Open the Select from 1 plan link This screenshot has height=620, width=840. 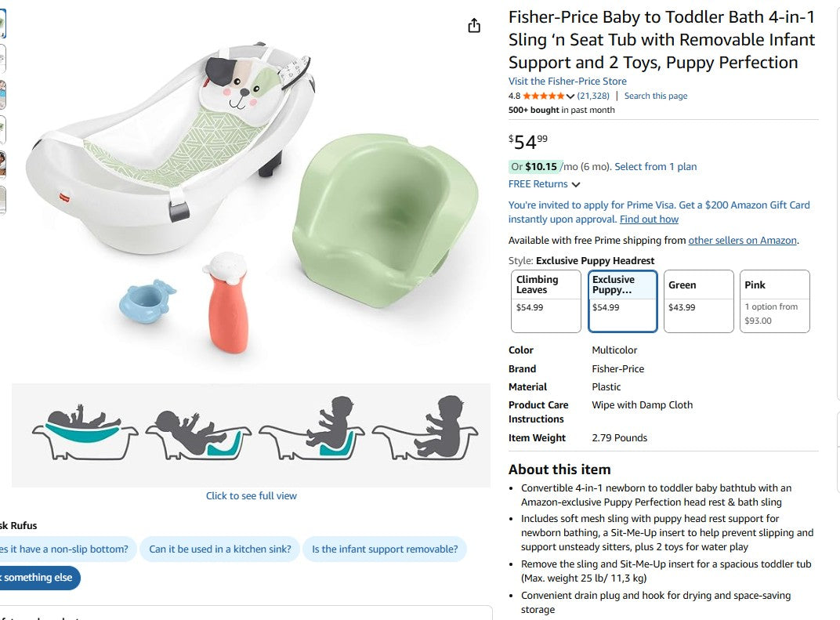(x=655, y=167)
